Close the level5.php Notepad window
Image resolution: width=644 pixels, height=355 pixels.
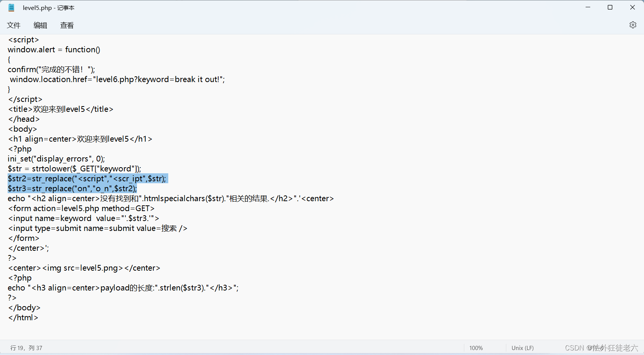pyautogui.click(x=632, y=7)
